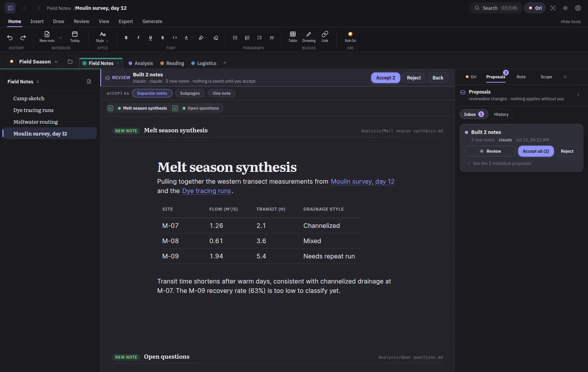This screenshot has width=588, height=372.
Task: Switch to the Inbox filter
Action: pos(474,114)
